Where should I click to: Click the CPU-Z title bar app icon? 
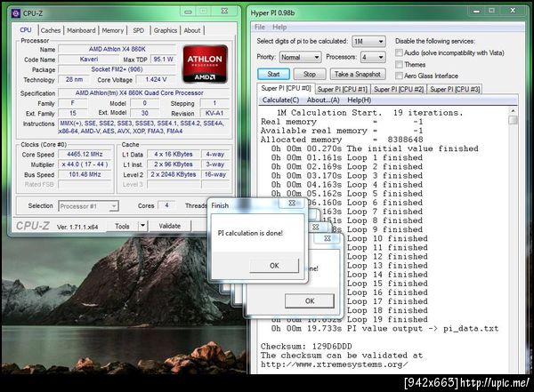coord(15,13)
